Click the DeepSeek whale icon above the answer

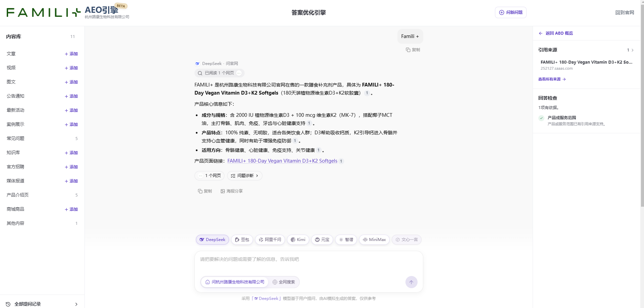[198, 64]
